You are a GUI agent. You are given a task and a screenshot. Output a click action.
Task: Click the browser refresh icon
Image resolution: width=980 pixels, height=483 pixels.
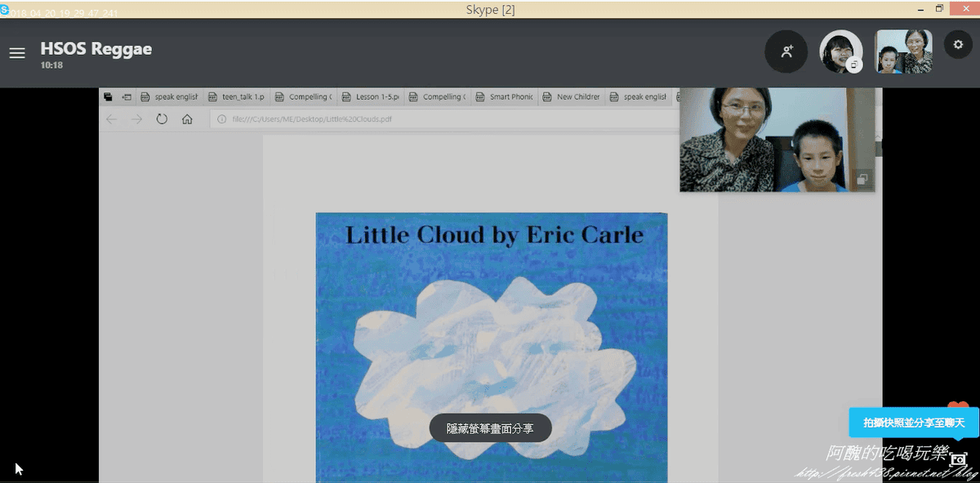(162, 119)
